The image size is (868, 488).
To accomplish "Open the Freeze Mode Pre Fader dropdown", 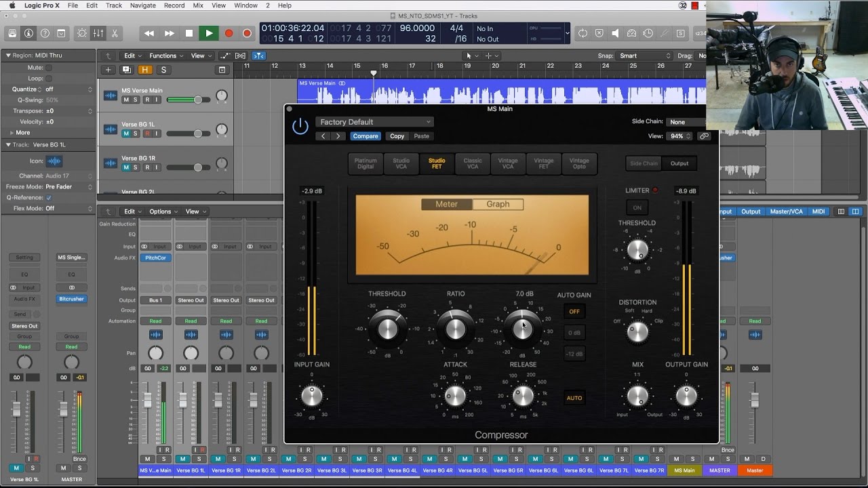I will coord(68,186).
